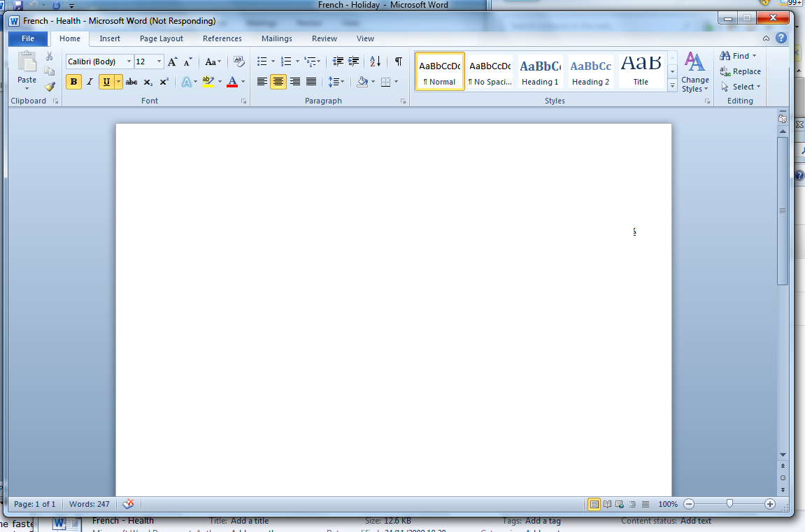Click the proofing errors icon in status bar

click(x=129, y=504)
